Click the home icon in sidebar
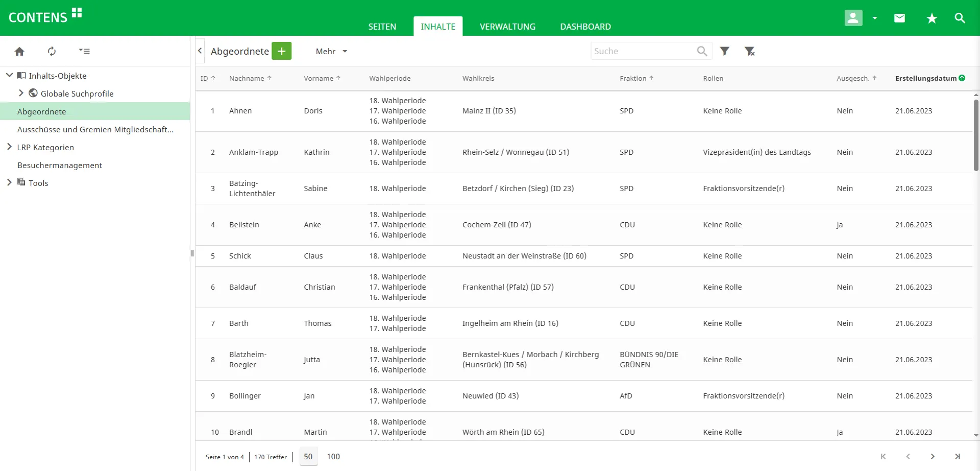 point(19,51)
